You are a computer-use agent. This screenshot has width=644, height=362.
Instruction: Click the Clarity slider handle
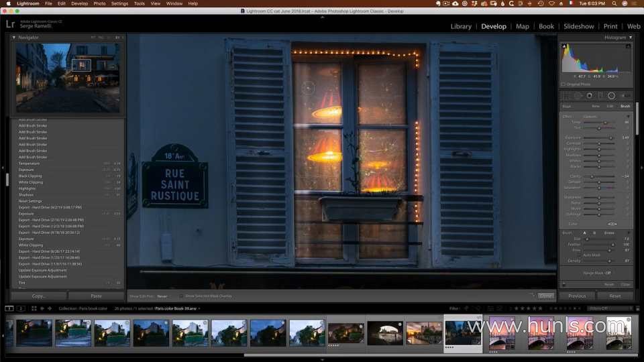592,176
